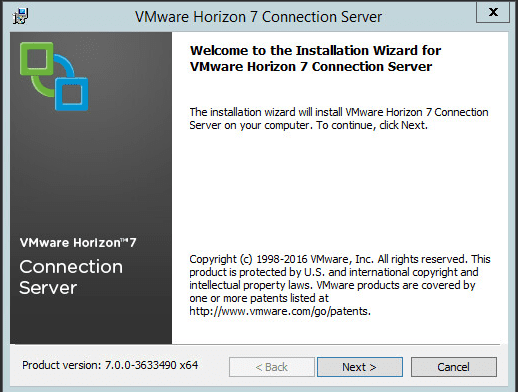
Task: Click the VMware Horizon 7 sidebar branding text
Action: [x=78, y=243]
